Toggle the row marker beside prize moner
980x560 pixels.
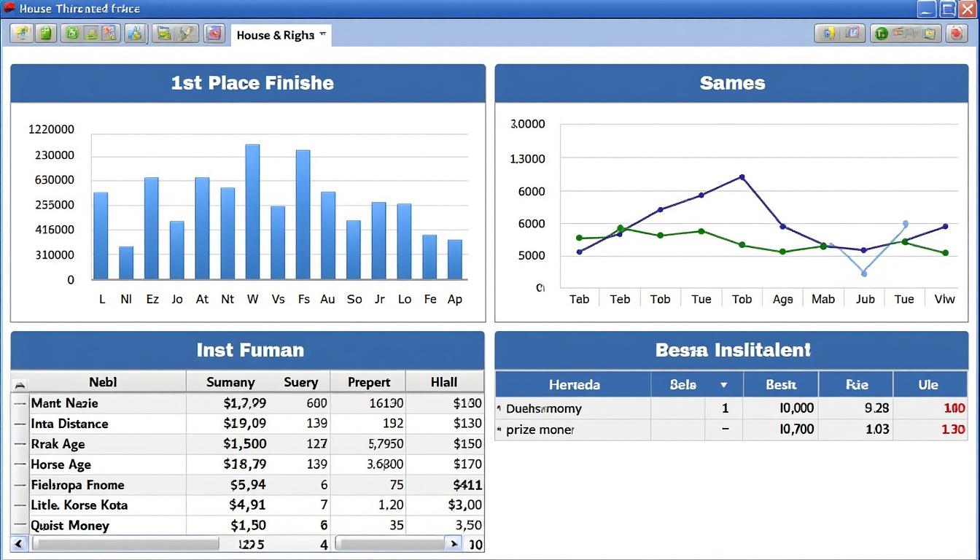pyautogui.click(x=499, y=430)
